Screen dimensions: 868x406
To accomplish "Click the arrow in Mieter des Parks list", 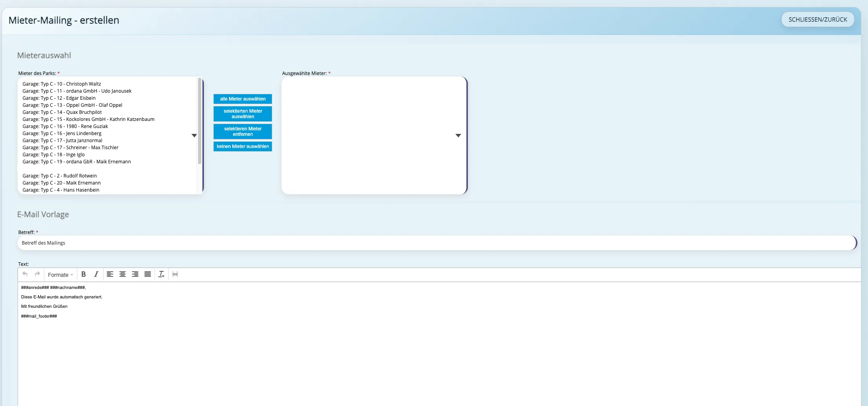I will click(x=194, y=135).
